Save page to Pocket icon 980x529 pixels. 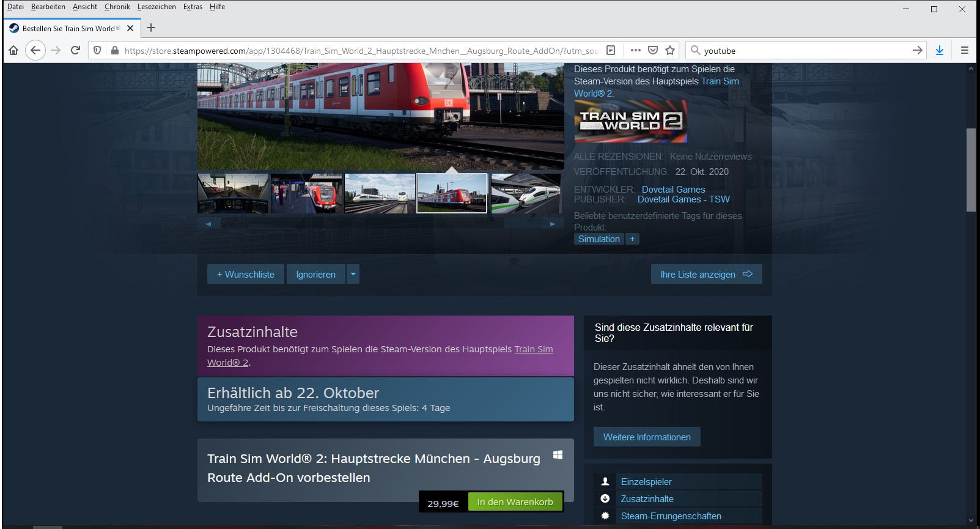(x=653, y=50)
